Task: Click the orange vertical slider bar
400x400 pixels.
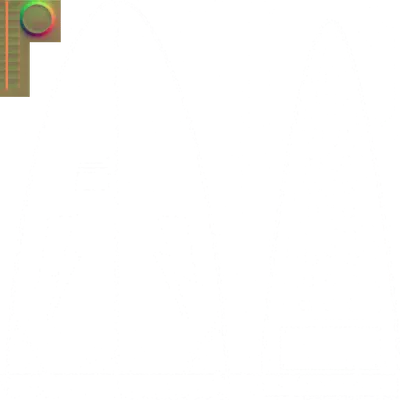Action: 7,45
